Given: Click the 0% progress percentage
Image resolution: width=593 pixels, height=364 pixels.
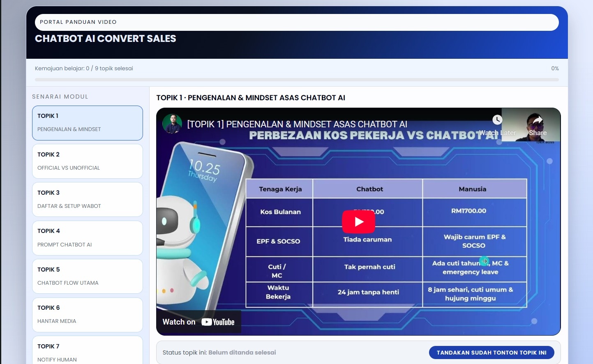Looking at the screenshot, I should click(x=555, y=68).
